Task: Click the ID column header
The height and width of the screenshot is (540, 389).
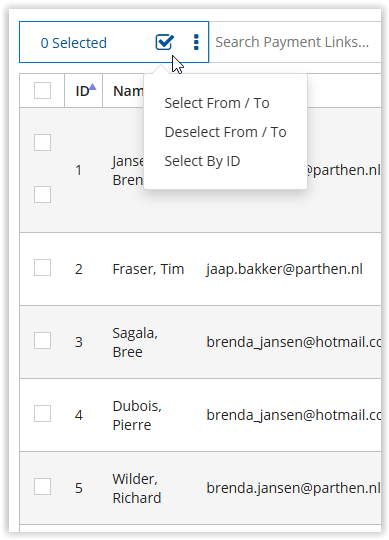Action: 83,91
